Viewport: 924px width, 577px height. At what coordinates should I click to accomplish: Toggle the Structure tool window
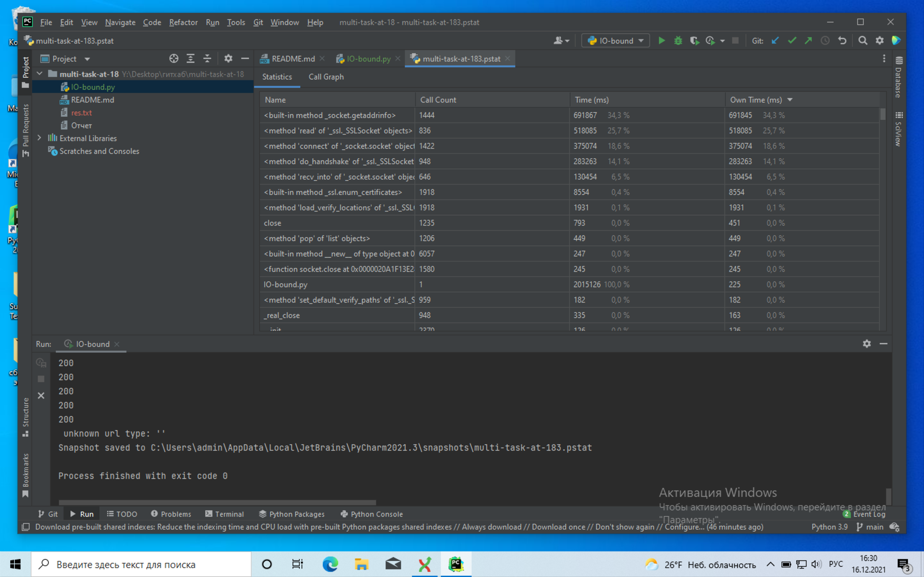coord(26,416)
